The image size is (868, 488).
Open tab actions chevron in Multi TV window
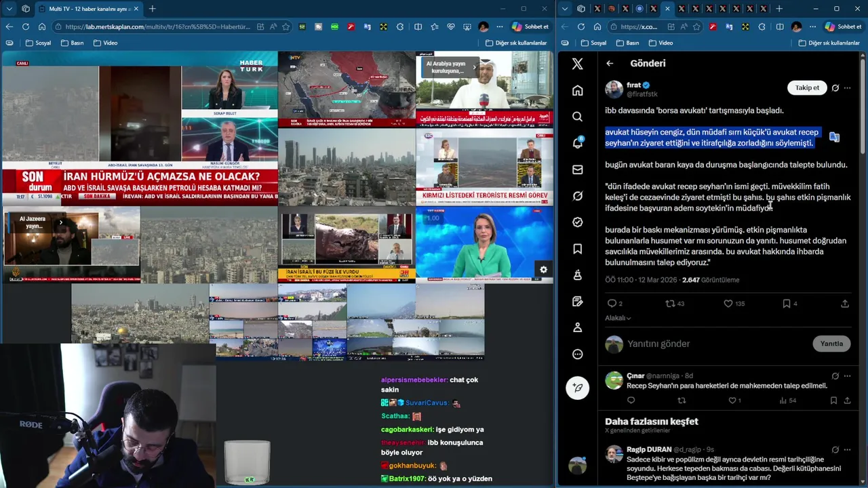pos(9,9)
